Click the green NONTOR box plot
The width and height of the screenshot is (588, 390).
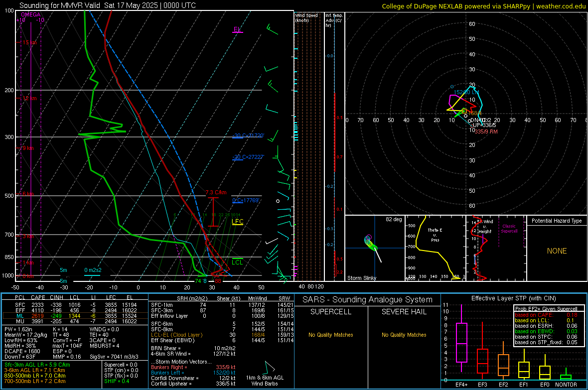pos(566,375)
